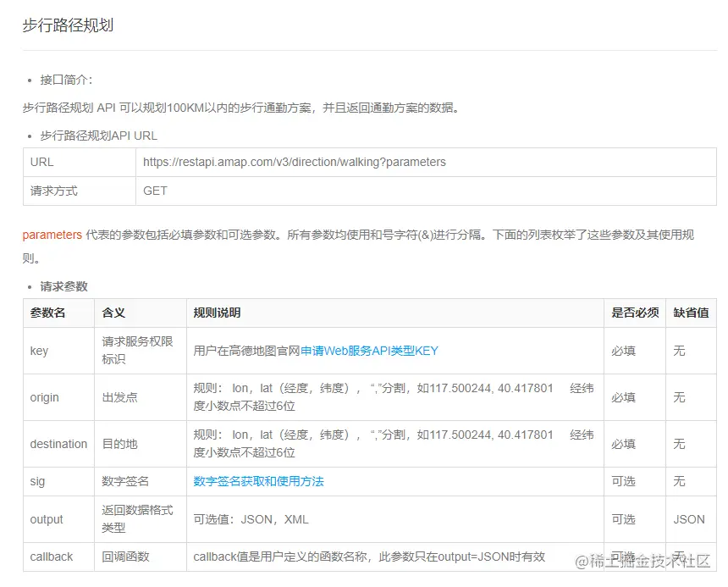Click the 是否必须 column header
This screenshot has width=728, height=587.
(635, 313)
